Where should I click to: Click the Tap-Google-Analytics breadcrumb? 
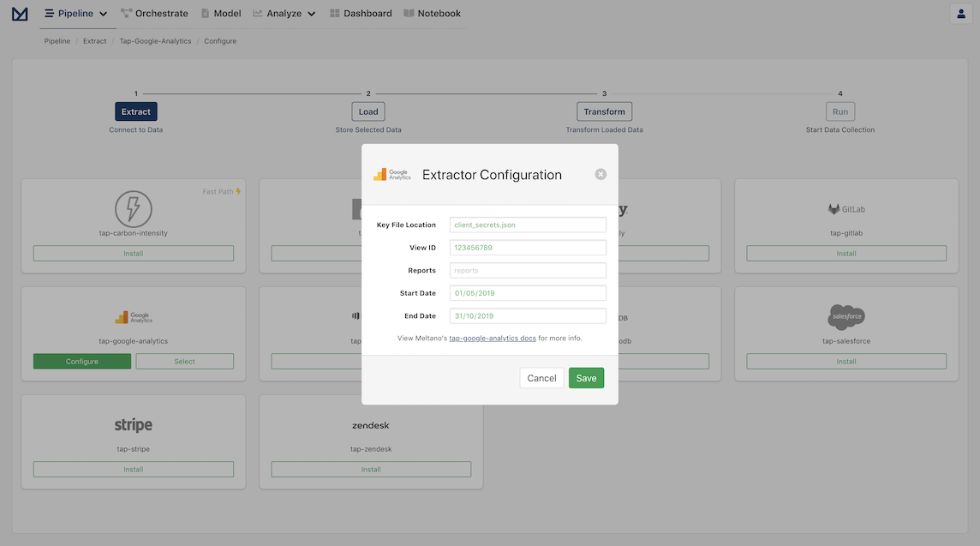(155, 41)
